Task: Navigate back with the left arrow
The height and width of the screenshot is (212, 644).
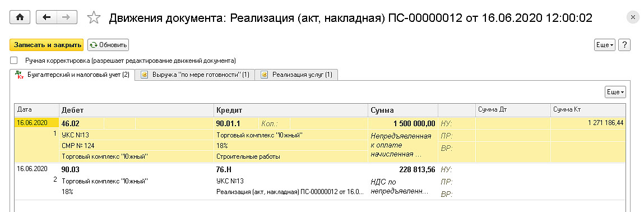Action: tap(47, 17)
